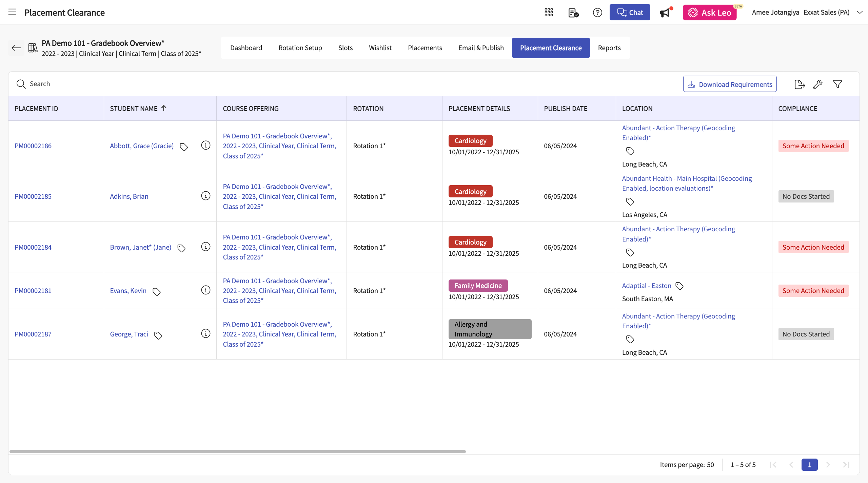Open the hamburger navigation menu
Viewport: 868px width, 483px height.
(12, 12)
